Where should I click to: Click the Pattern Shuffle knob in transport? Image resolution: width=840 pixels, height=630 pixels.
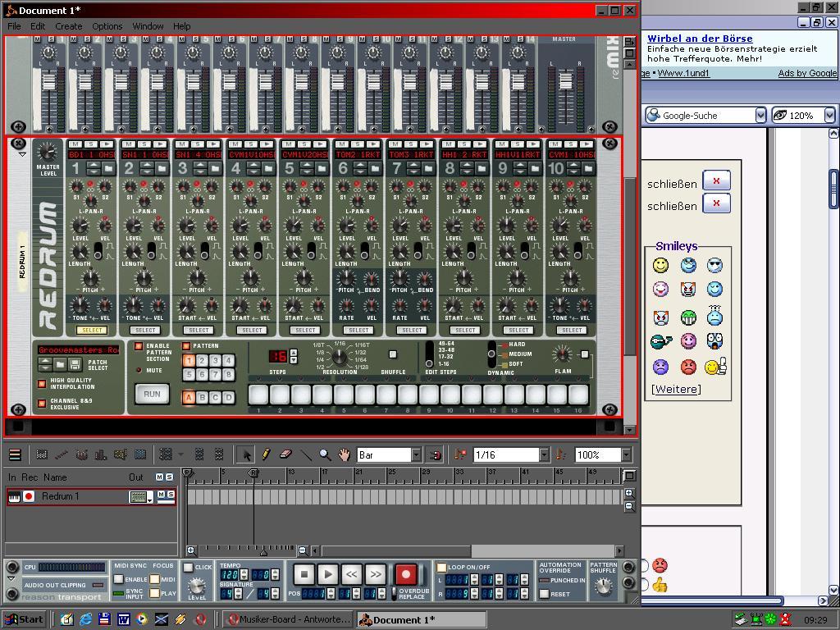point(604,586)
